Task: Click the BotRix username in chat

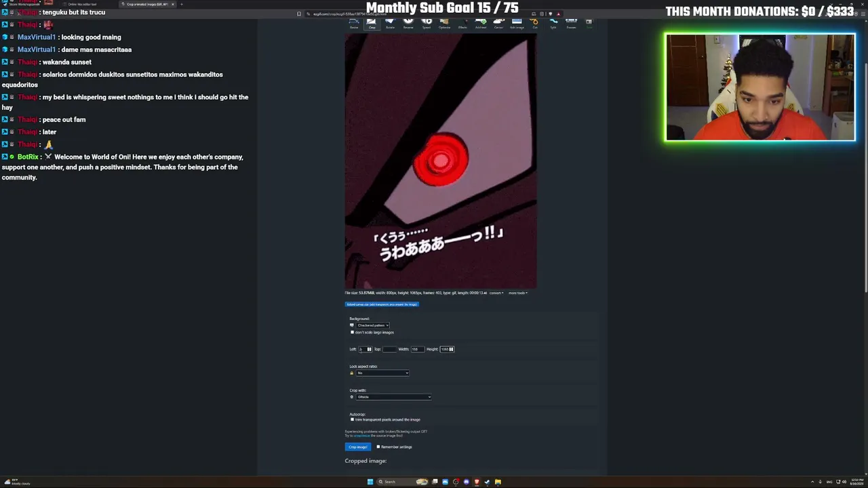Action: click(28, 157)
